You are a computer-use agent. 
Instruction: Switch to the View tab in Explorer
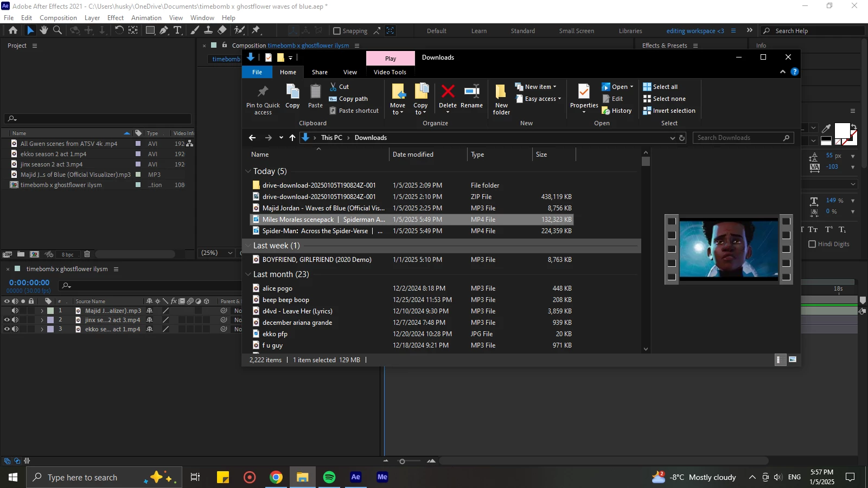pos(350,72)
